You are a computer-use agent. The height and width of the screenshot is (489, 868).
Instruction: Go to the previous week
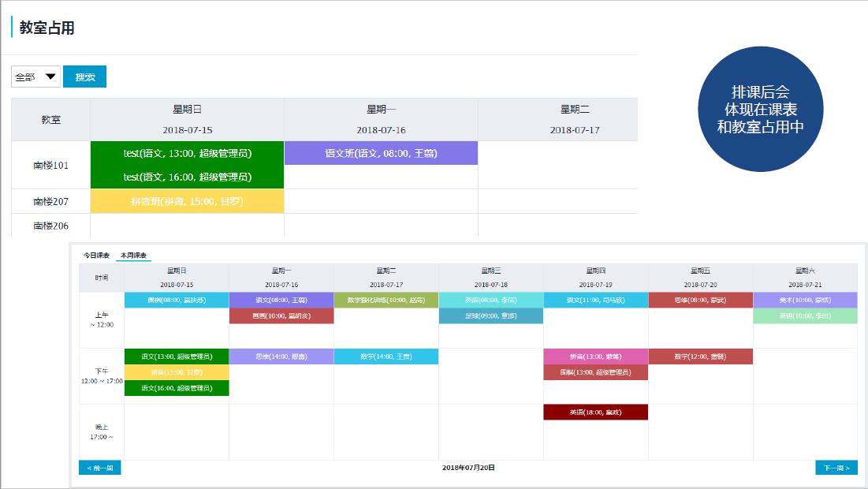[x=100, y=468]
